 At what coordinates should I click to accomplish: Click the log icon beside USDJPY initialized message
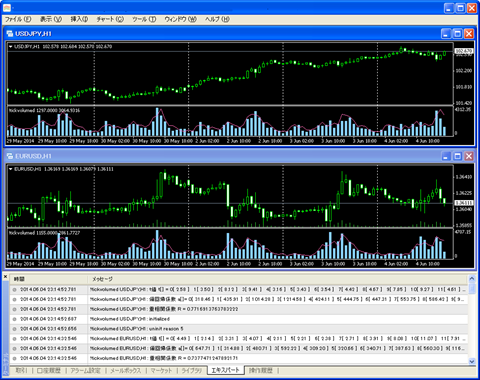14,319
